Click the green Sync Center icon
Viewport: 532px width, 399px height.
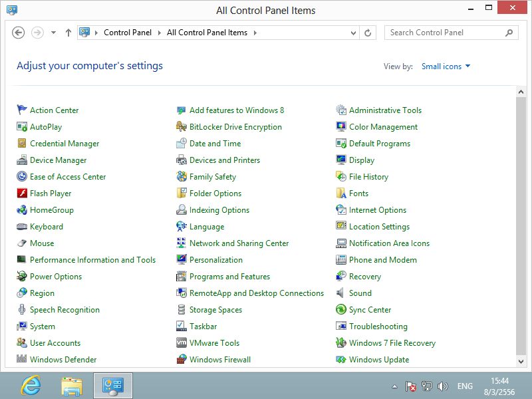341,309
